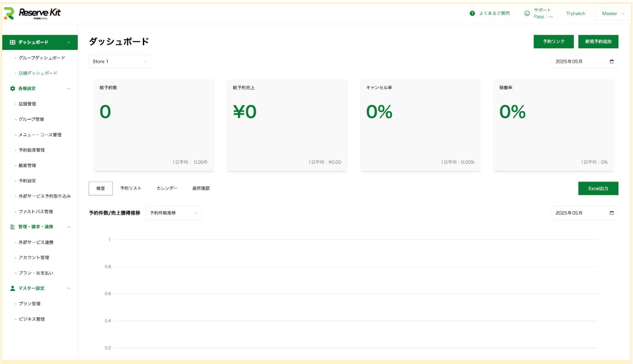This screenshot has height=364, width=633.
Task: Click the FAQ question mark icon
Action: pyautogui.click(x=472, y=14)
